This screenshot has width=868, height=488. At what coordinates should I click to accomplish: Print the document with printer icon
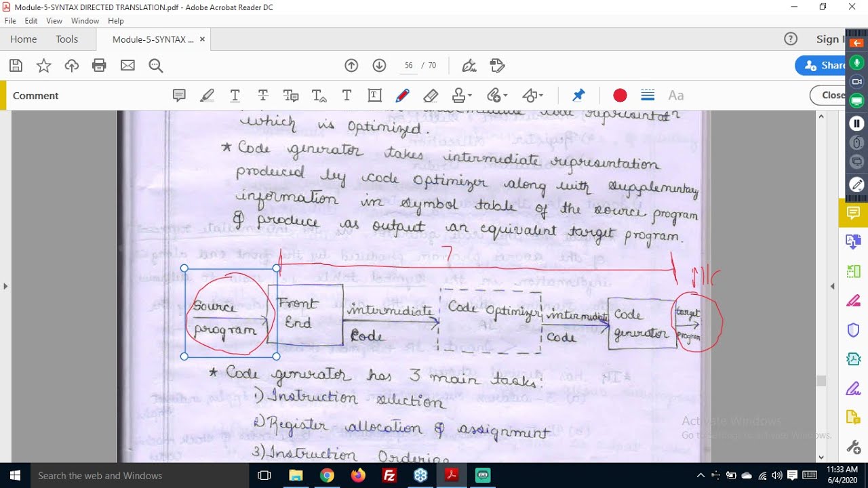point(99,66)
